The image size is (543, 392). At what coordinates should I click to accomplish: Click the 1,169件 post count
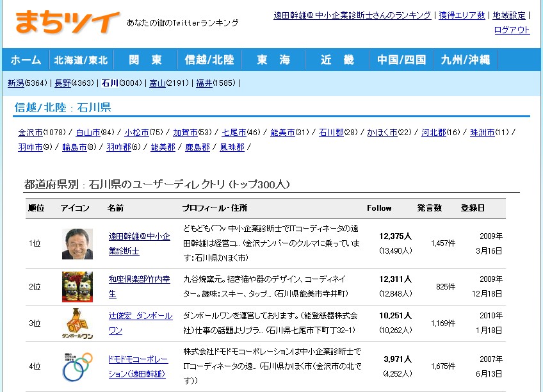[443, 323]
